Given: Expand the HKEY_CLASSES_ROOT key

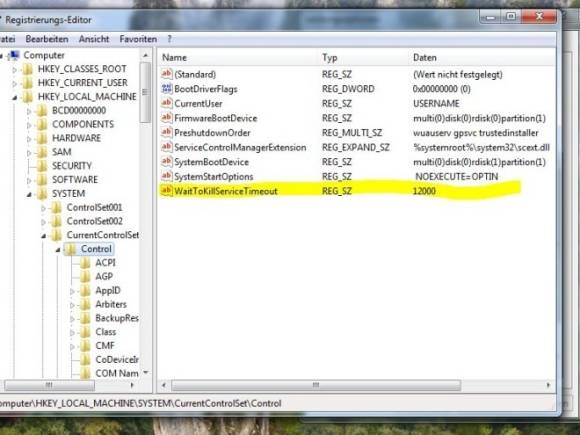Looking at the screenshot, I should point(14,70).
